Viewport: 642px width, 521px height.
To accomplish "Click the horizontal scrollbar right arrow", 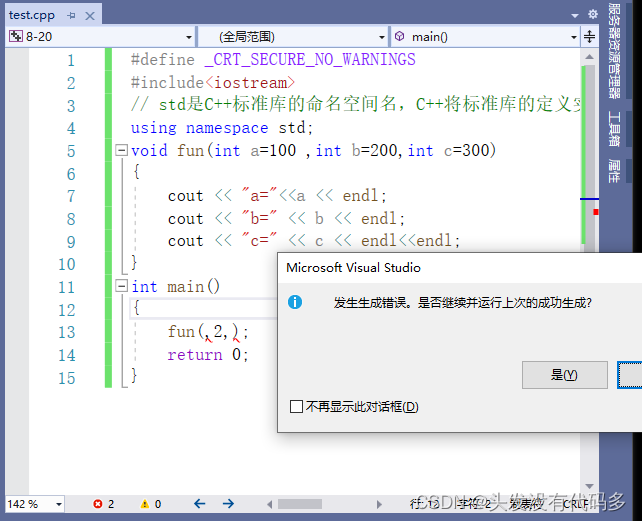I will pyautogui.click(x=379, y=504).
